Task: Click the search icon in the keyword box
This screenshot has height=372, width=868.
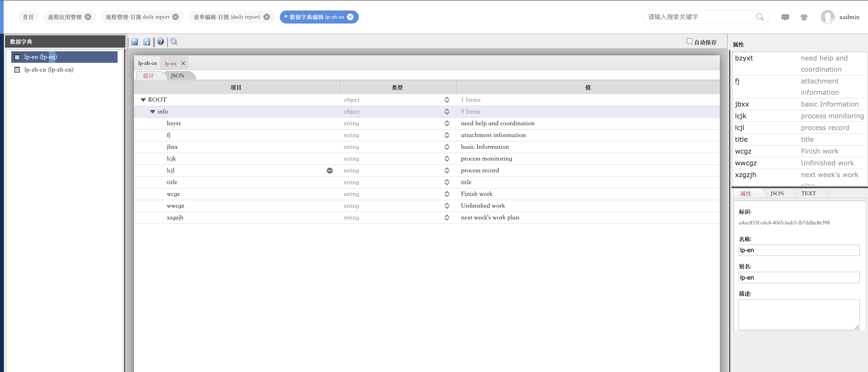Action: (x=760, y=17)
